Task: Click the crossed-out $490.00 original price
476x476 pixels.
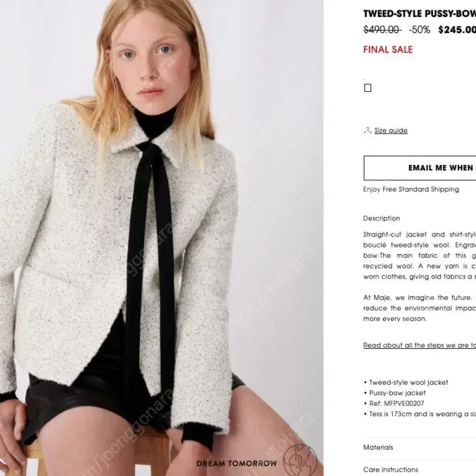Action: [382, 29]
